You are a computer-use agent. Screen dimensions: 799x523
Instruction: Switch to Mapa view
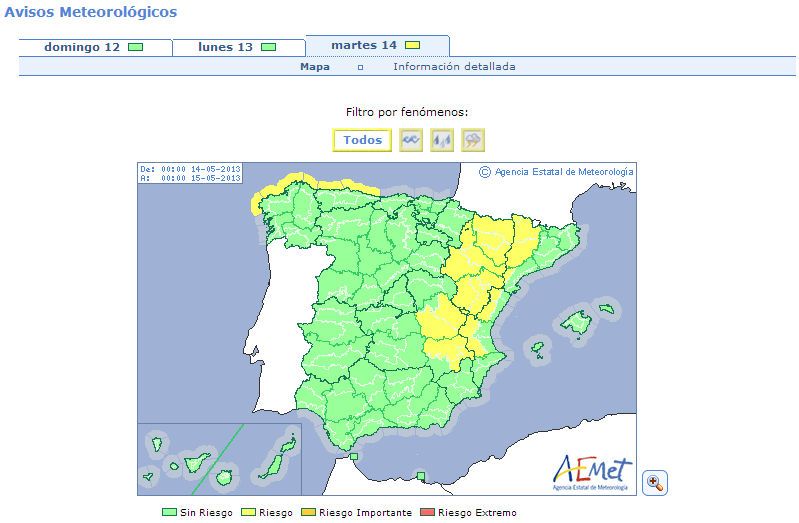point(314,67)
